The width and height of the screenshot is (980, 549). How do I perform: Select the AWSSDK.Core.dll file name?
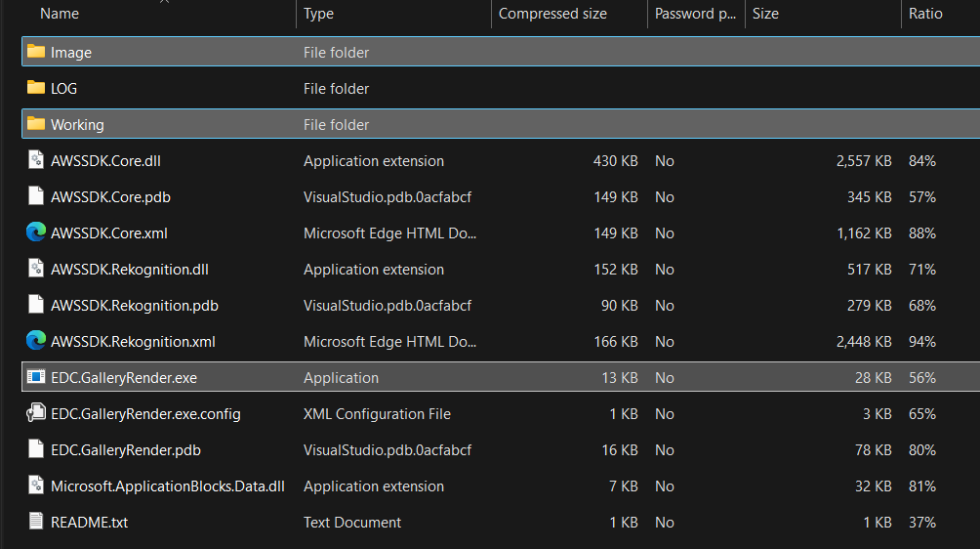105,161
